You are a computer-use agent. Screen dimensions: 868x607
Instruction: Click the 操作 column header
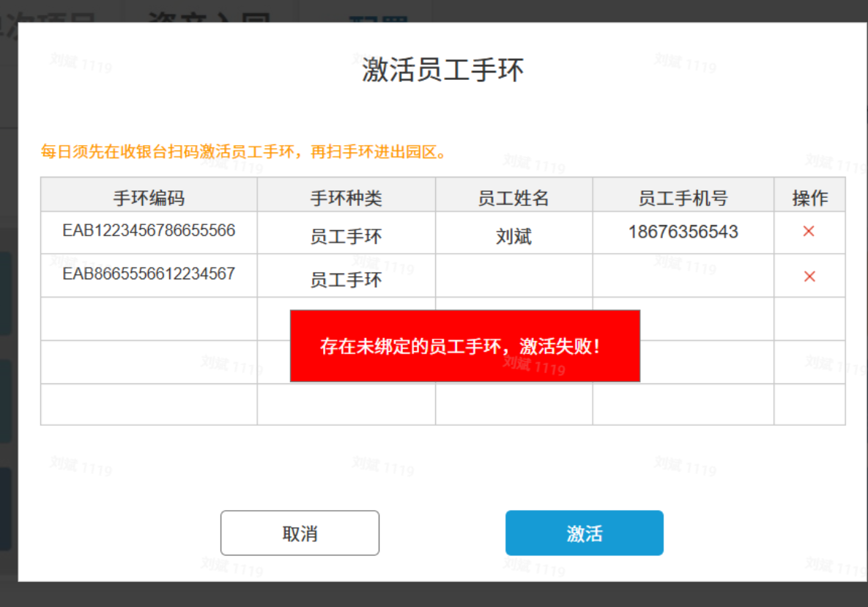coord(809,198)
